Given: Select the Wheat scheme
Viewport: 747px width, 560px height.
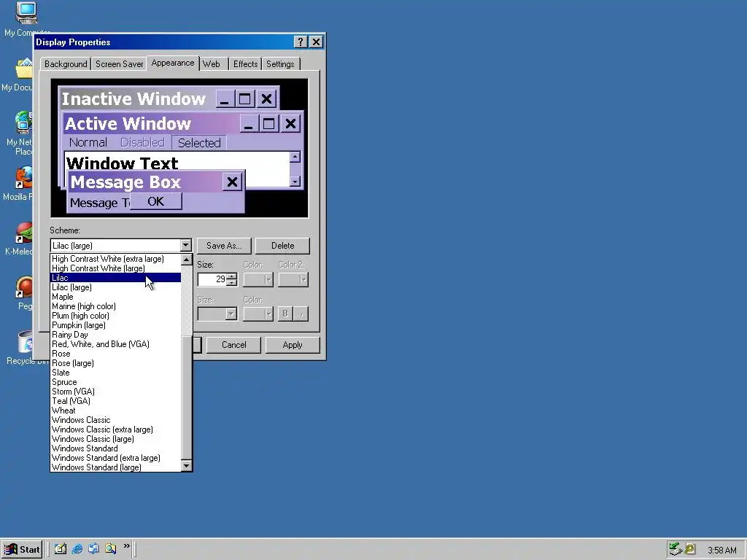Looking at the screenshot, I should tap(115, 411).
